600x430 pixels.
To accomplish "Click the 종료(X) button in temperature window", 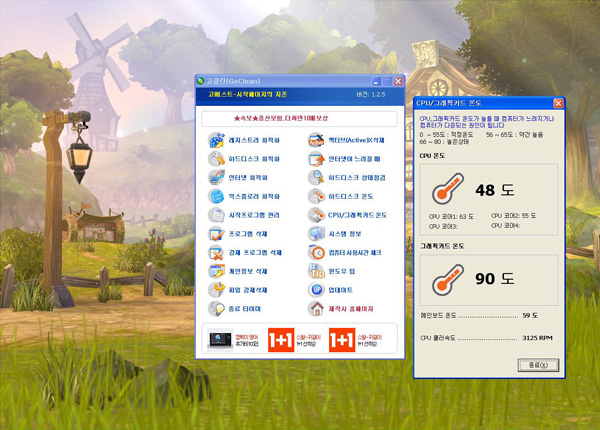I will coord(538,365).
